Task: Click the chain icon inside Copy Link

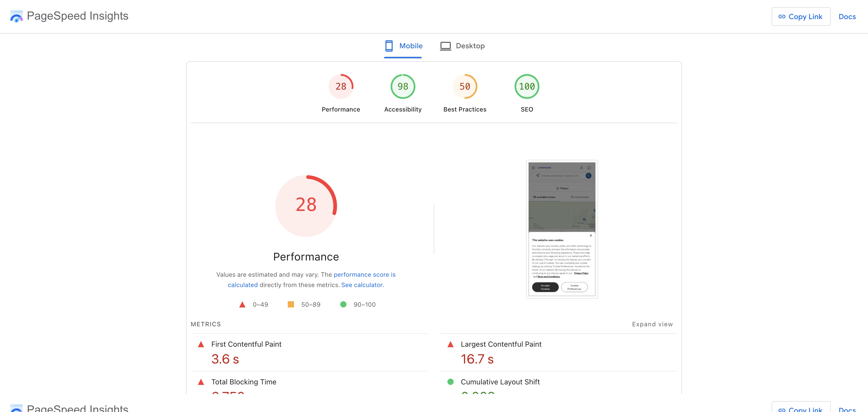Action: (x=782, y=16)
